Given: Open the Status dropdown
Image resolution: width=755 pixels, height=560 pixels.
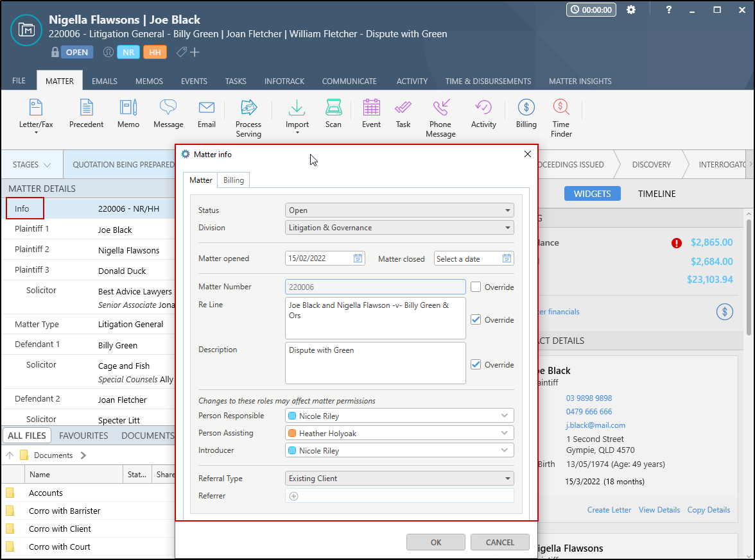Looking at the screenshot, I should (x=399, y=210).
